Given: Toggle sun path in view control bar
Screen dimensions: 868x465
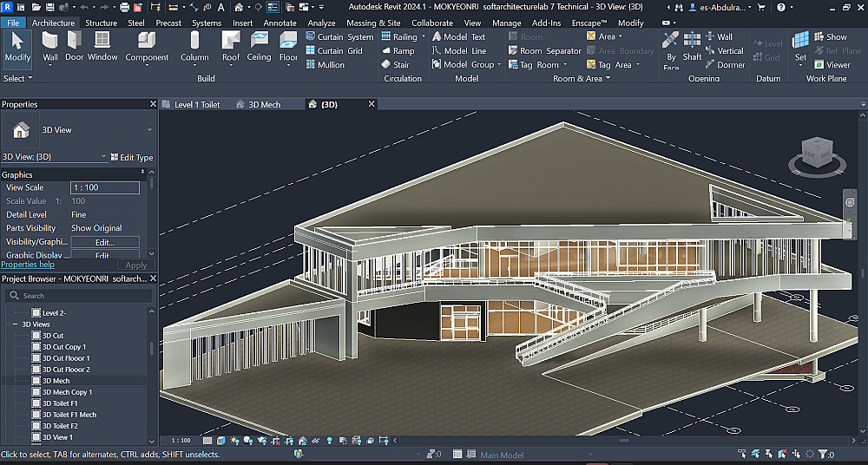Looking at the screenshot, I should 234,441.
